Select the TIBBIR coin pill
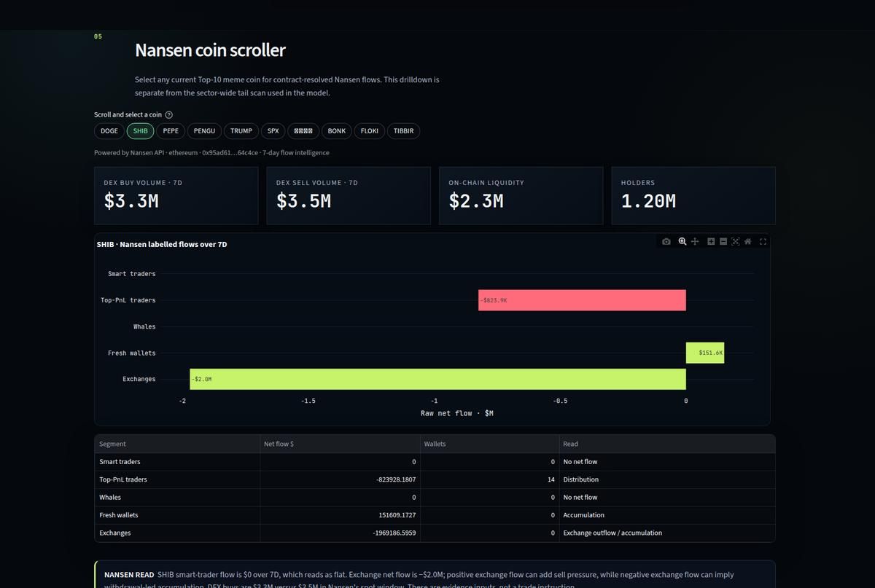 pyautogui.click(x=403, y=131)
